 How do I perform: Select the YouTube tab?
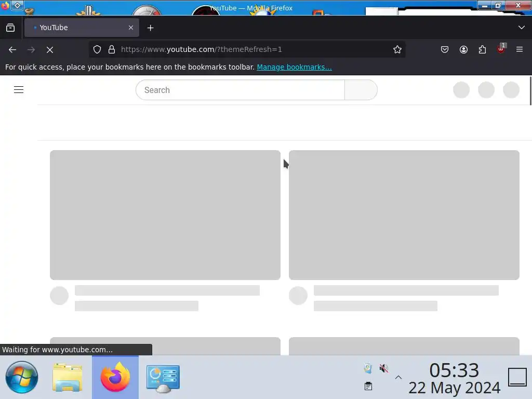click(82, 28)
